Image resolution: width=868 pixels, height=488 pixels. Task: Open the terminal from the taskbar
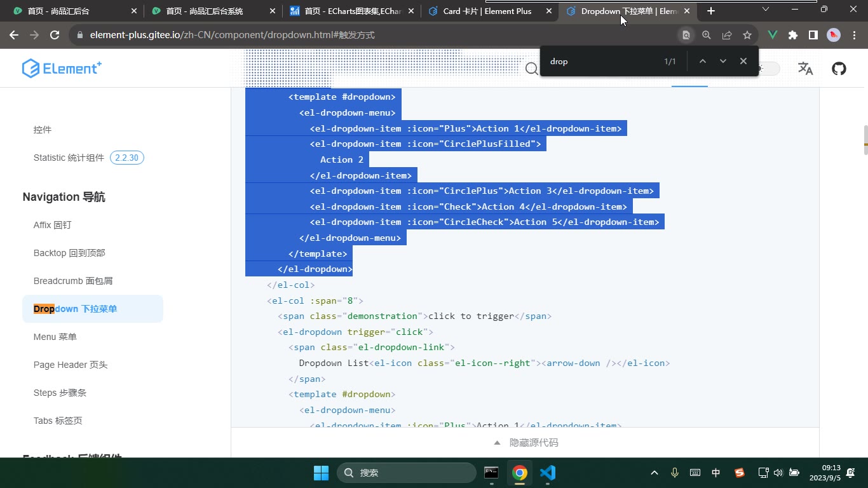click(491, 473)
